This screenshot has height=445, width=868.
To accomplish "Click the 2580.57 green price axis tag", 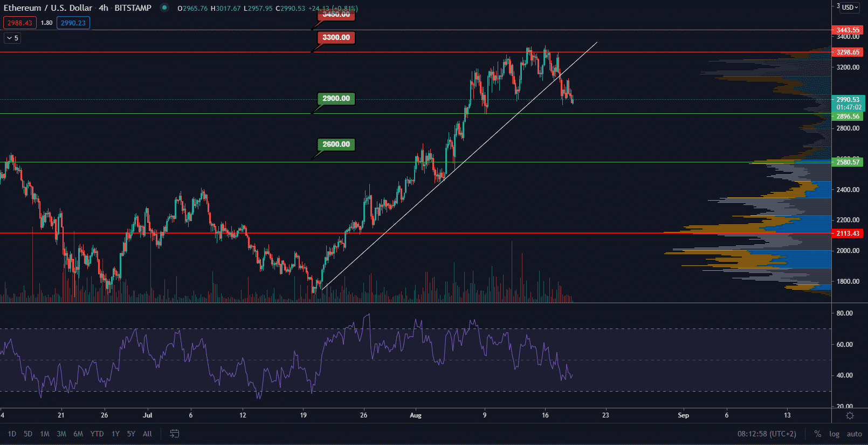I will (x=848, y=162).
